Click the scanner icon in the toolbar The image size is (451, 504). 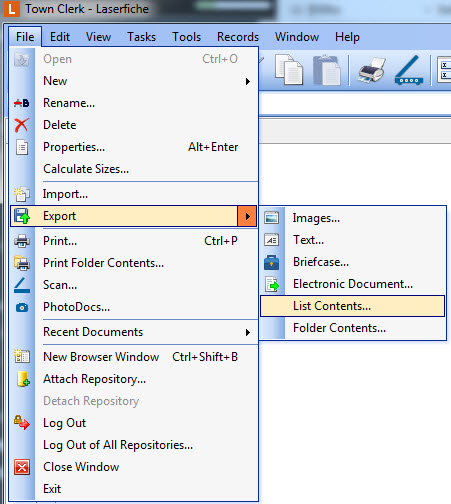(x=409, y=70)
